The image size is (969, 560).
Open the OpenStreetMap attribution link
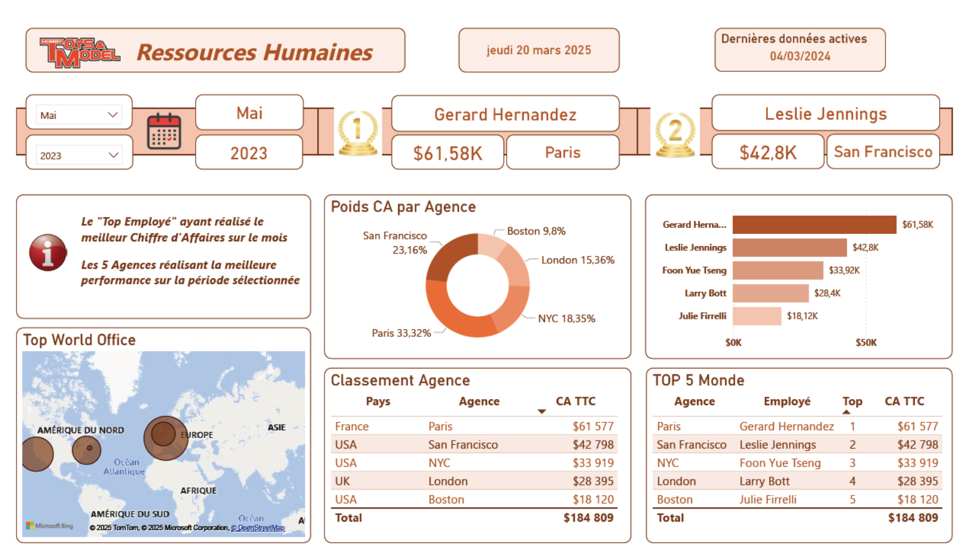[258, 528]
